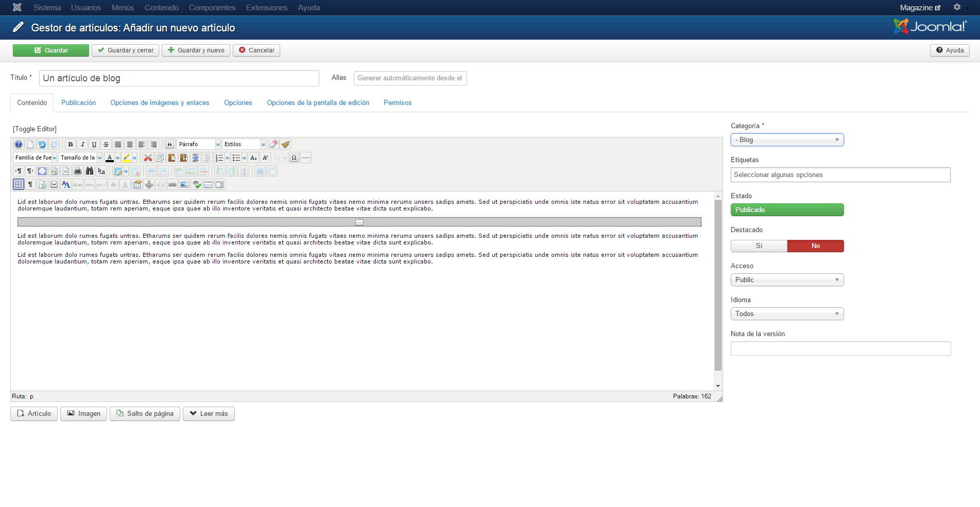Open the Categoría Blog dropdown
The height and width of the screenshot is (507, 980).
pyautogui.click(x=787, y=140)
